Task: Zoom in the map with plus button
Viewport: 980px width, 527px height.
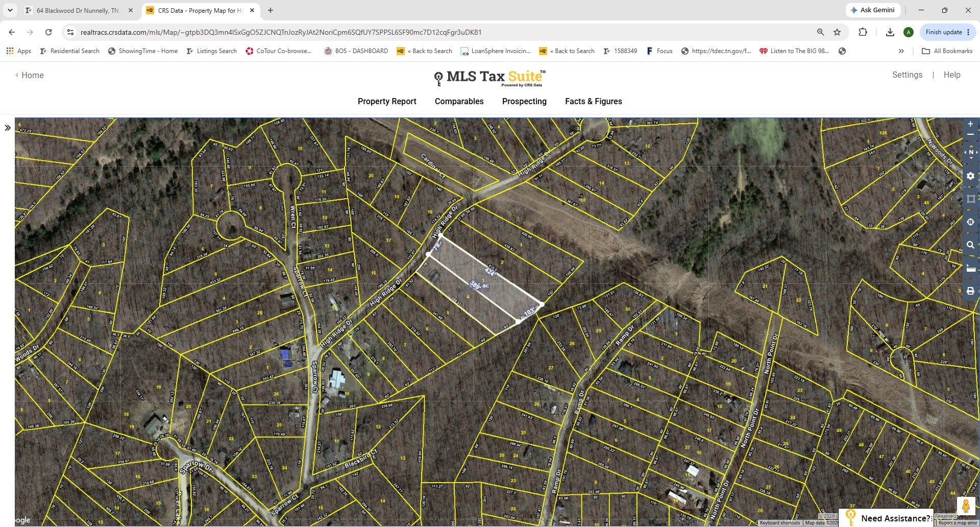Action: [x=970, y=124]
